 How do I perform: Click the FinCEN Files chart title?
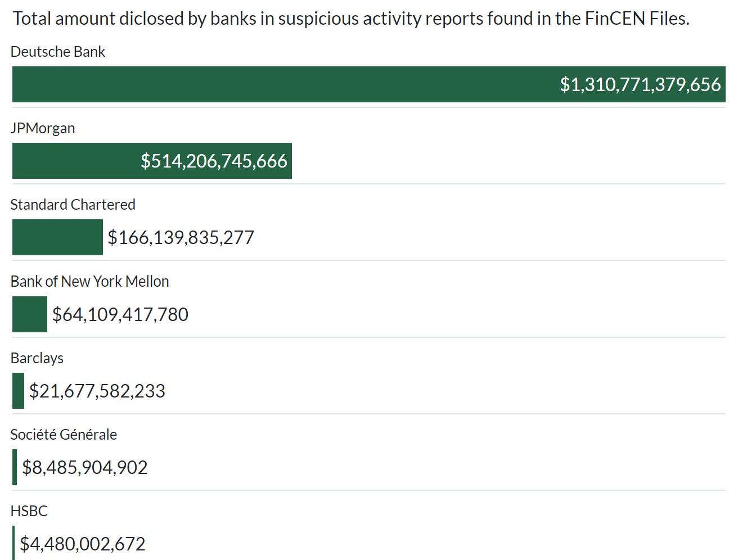[x=351, y=19]
